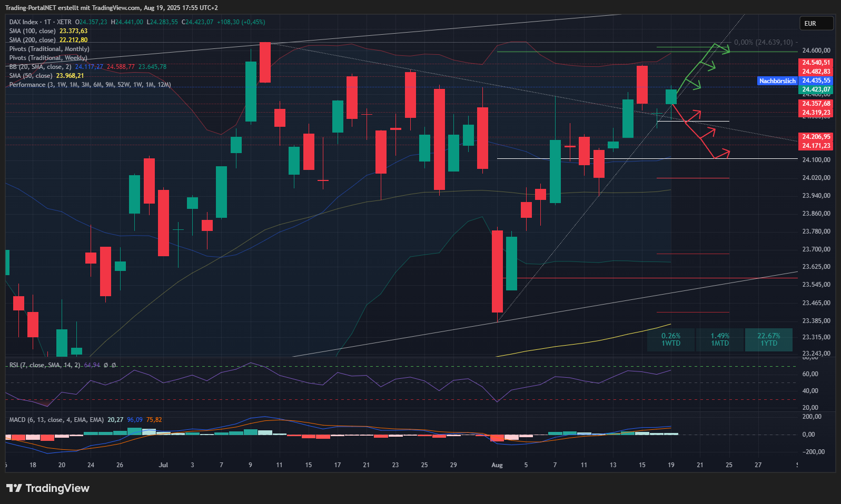
Task: Click the SMA (200, close) yellow value 22.212,80
Action: [74, 40]
